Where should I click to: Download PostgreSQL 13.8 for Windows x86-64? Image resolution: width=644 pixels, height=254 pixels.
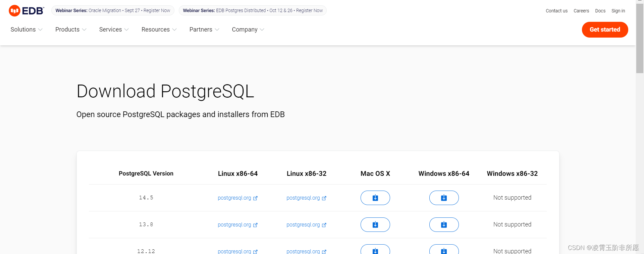click(x=444, y=224)
